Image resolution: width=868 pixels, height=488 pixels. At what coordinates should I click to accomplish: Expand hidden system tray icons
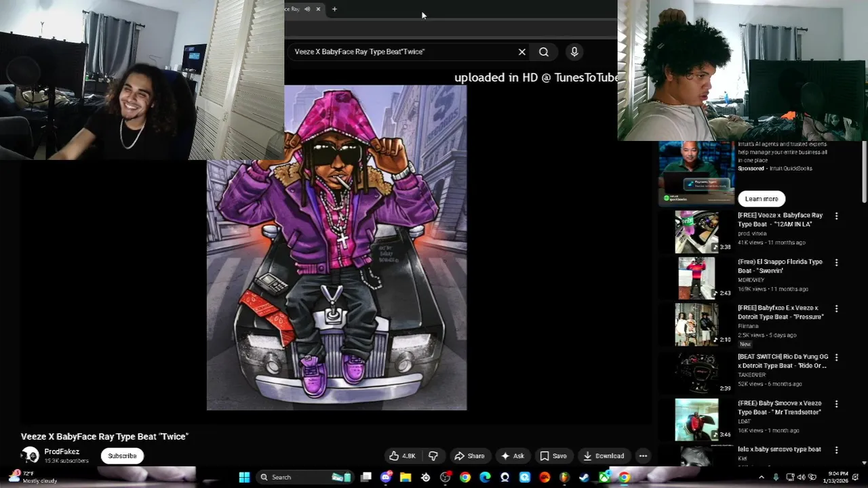click(x=762, y=477)
